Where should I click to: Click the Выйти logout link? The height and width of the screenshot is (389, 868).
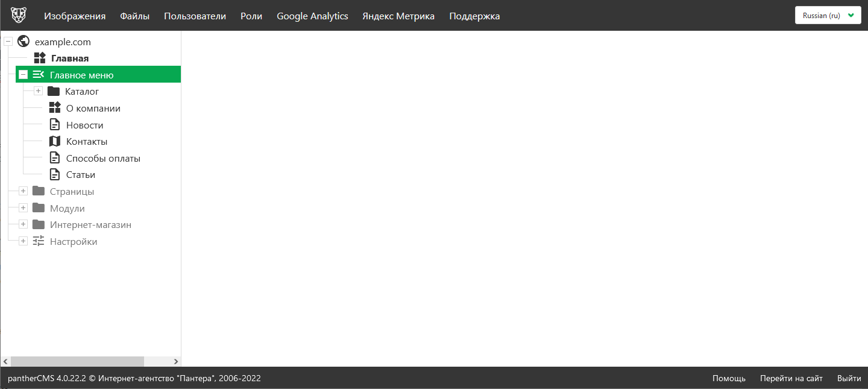(849, 378)
